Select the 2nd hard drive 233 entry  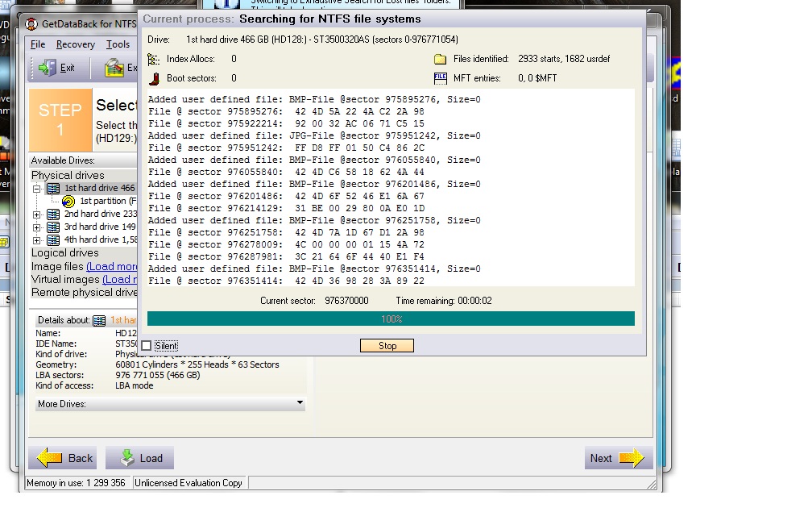(x=101, y=214)
